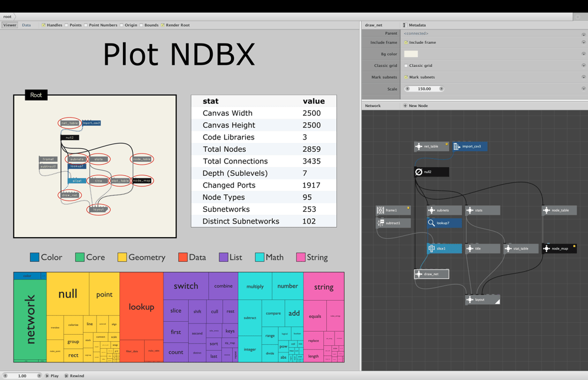The image size is (588, 380).
Task: Click the Data legend red swatch
Action: (183, 257)
